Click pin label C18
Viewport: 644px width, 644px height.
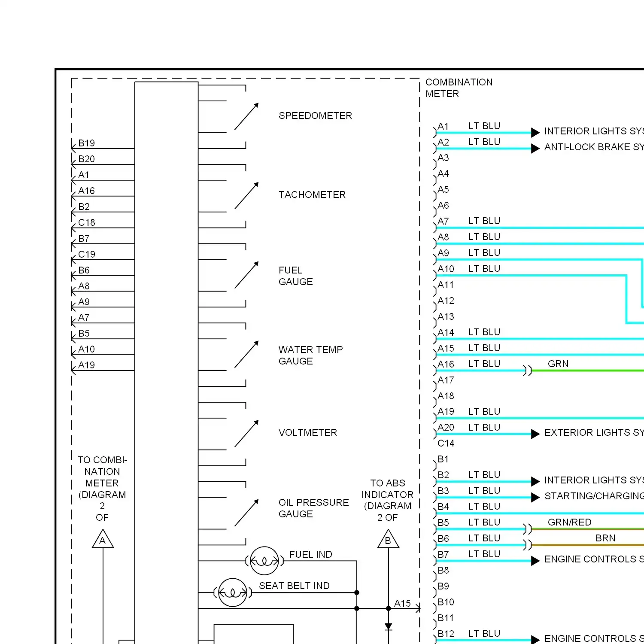coord(86,223)
